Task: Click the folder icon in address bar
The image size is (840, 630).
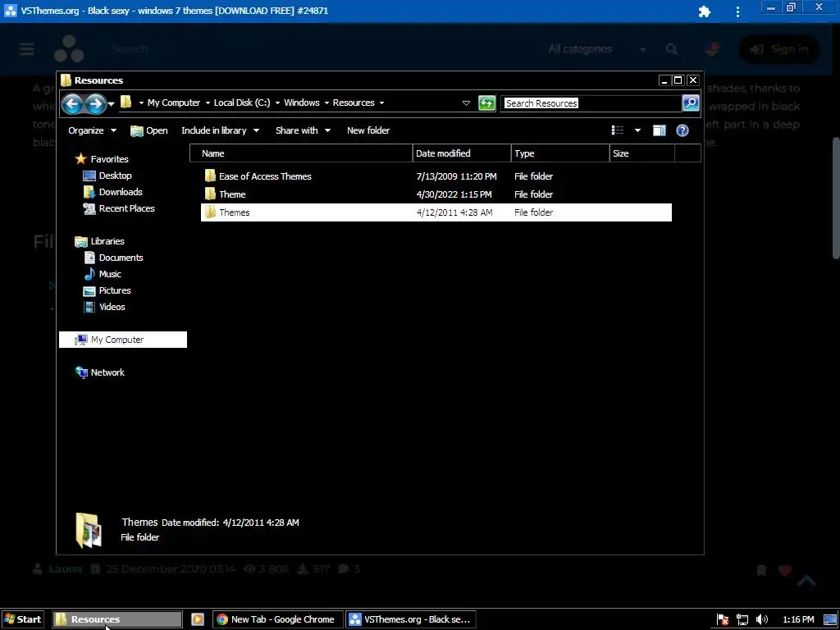Action: [126, 103]
